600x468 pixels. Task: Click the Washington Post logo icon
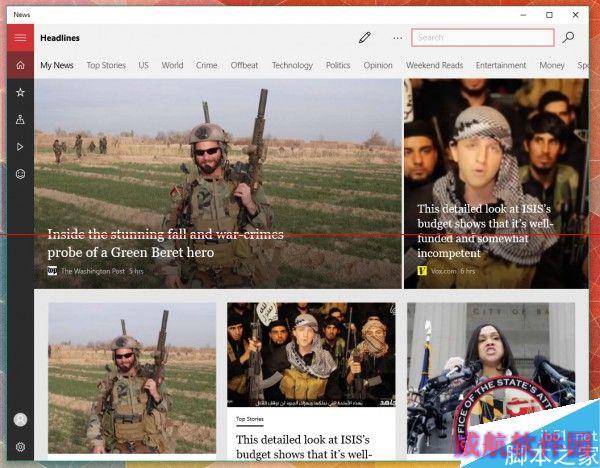point(52,271)
